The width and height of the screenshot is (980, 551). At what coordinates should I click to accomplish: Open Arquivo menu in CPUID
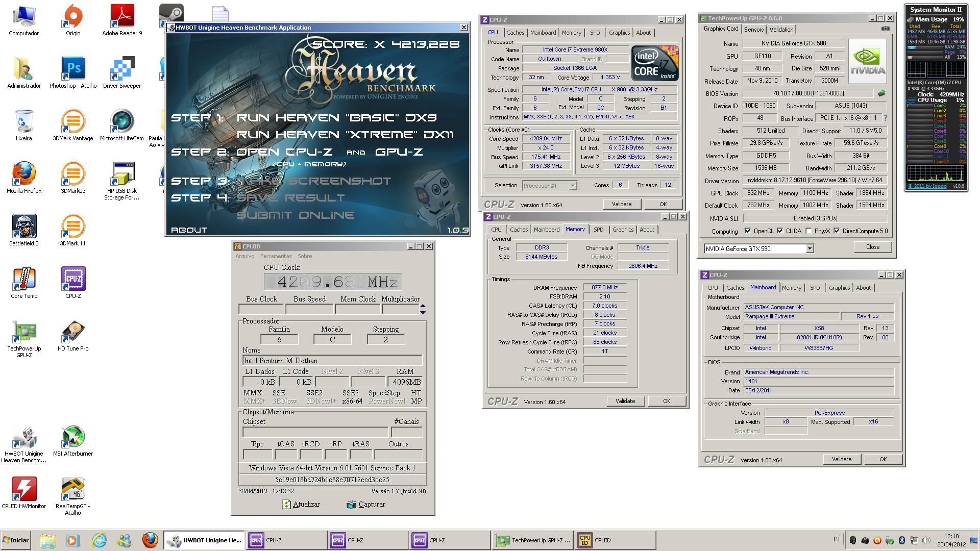(x=244, y=256)
